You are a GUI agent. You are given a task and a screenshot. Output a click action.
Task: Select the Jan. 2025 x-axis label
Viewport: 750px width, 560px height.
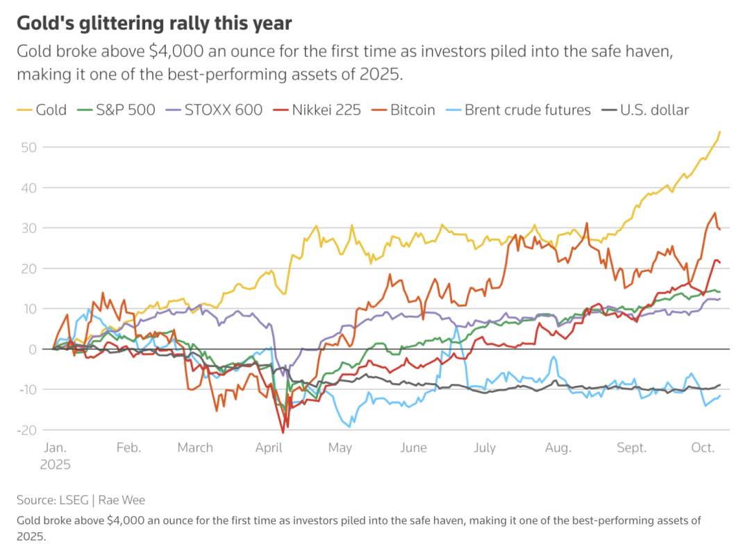click(x=55, y=455)
